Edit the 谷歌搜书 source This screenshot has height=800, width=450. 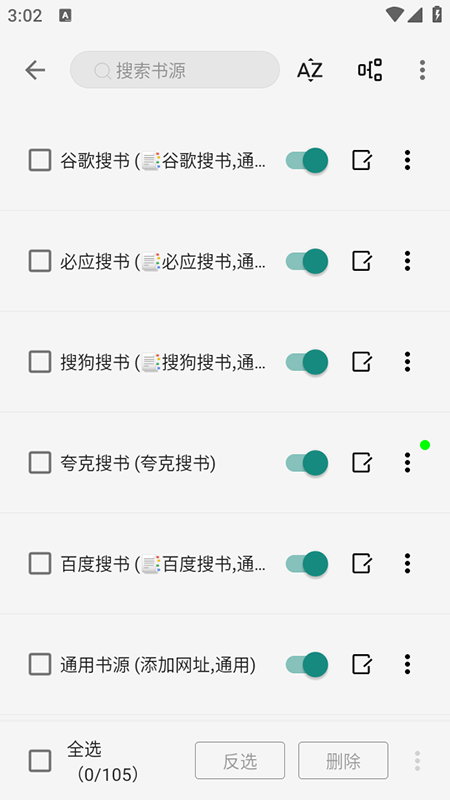(362, 160)
